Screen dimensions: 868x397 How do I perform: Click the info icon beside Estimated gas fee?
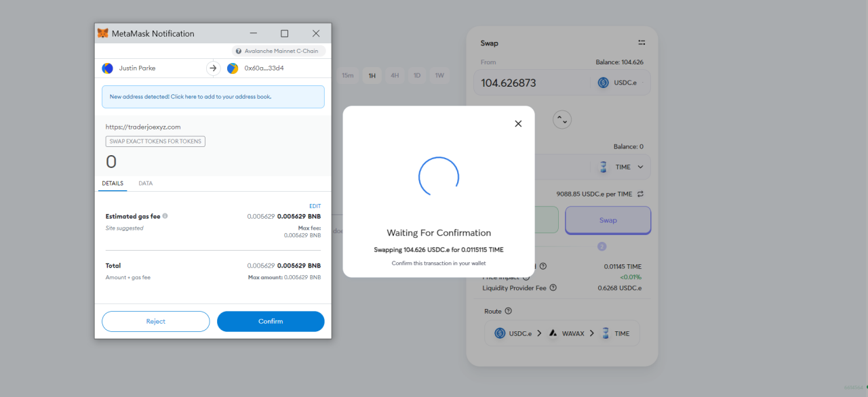[x=165, y=216]
